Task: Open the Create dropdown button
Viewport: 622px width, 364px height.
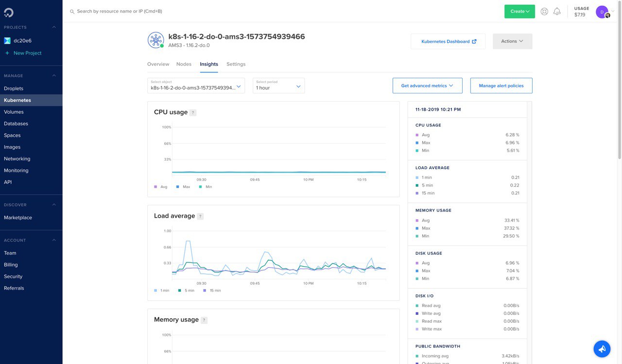Action: (519, 11)
